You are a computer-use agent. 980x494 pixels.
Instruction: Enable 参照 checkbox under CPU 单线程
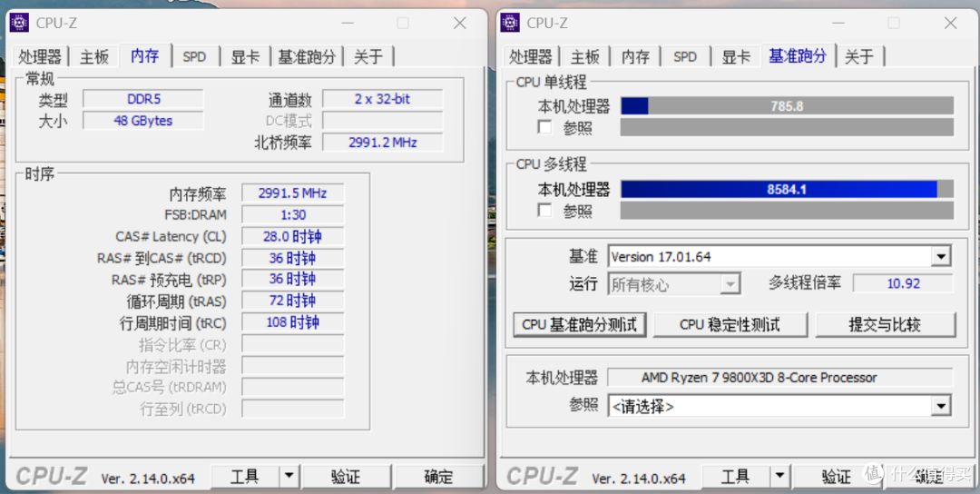(x=545, y=127)
